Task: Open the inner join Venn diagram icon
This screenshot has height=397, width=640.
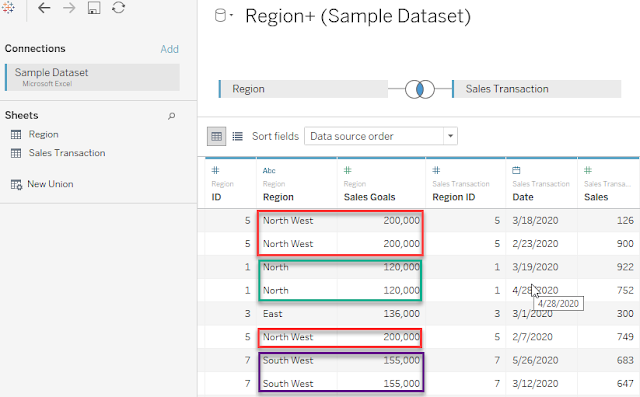Action: click(x=420, y=89)
